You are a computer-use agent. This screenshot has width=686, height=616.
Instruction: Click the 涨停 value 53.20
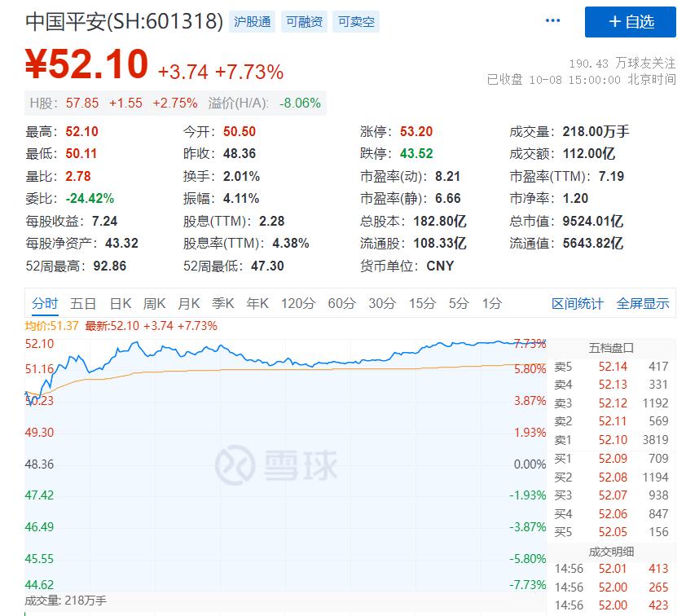(x=416, y=132)
